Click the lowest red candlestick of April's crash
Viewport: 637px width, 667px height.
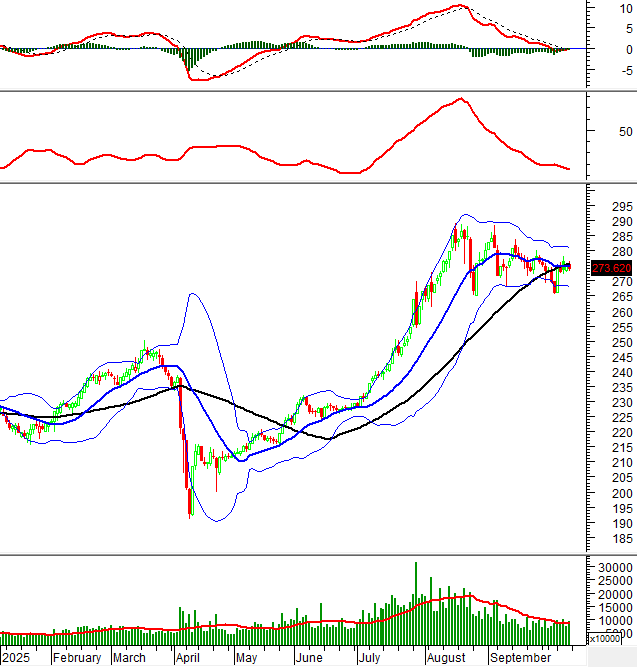point(190,503)
